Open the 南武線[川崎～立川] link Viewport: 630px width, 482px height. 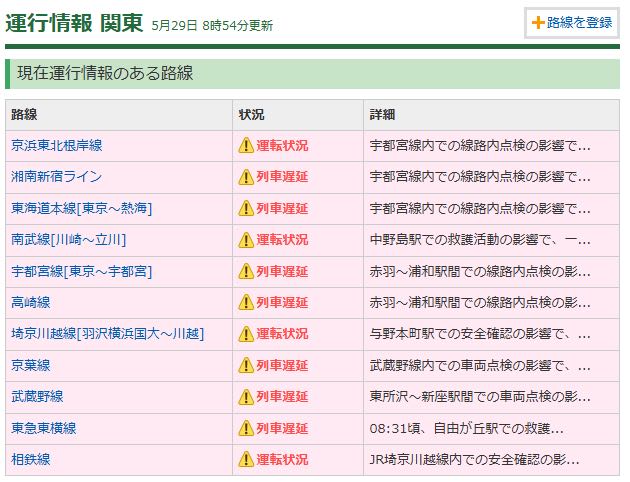[x=69, y=240]
